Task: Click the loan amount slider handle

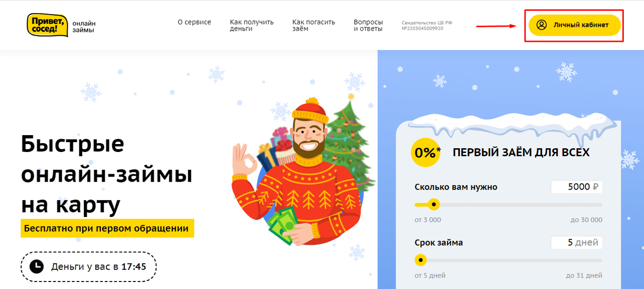Action: point(434,205)
